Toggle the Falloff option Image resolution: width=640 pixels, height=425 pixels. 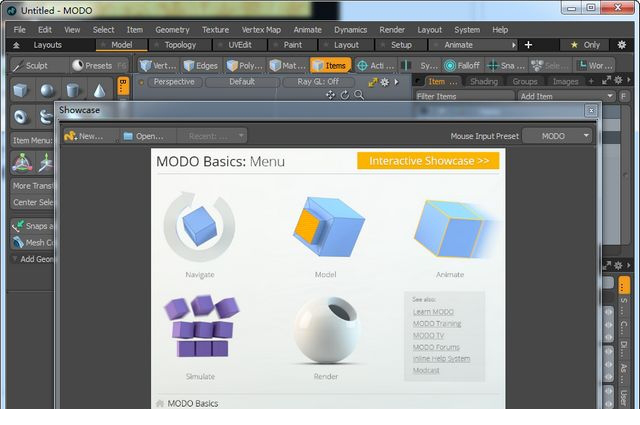[462, 65]
